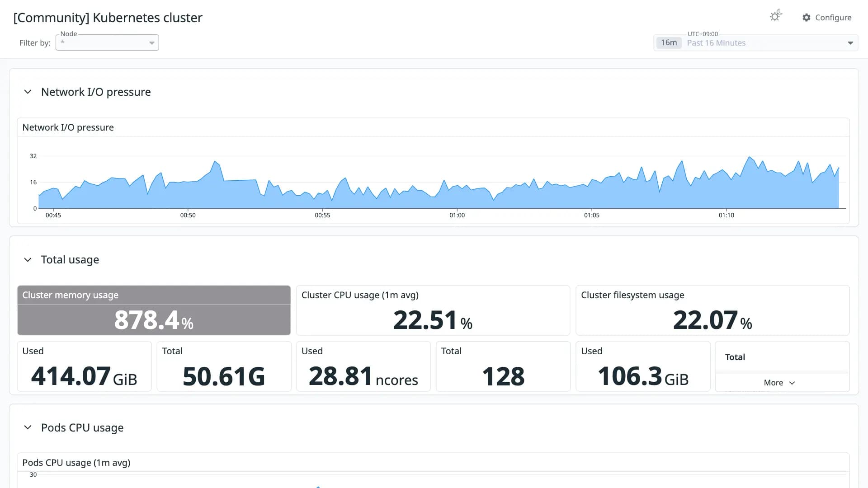Click the Pods CPU usage (1m avg) chart title

click(76, 463)
